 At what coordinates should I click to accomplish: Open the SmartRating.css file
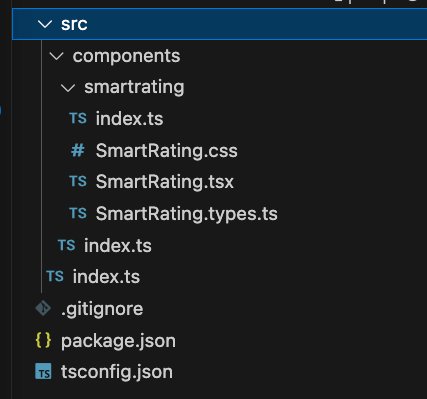(x=167, y=151)
